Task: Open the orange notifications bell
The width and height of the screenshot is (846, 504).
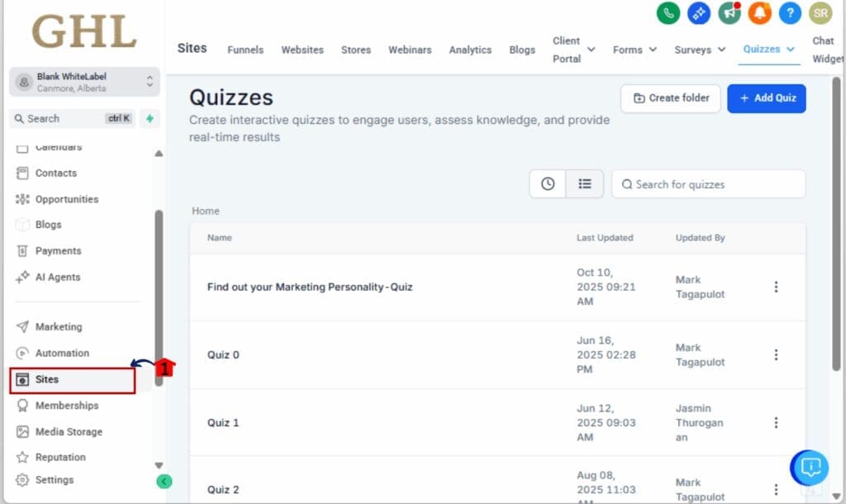Action: (759, 13)
